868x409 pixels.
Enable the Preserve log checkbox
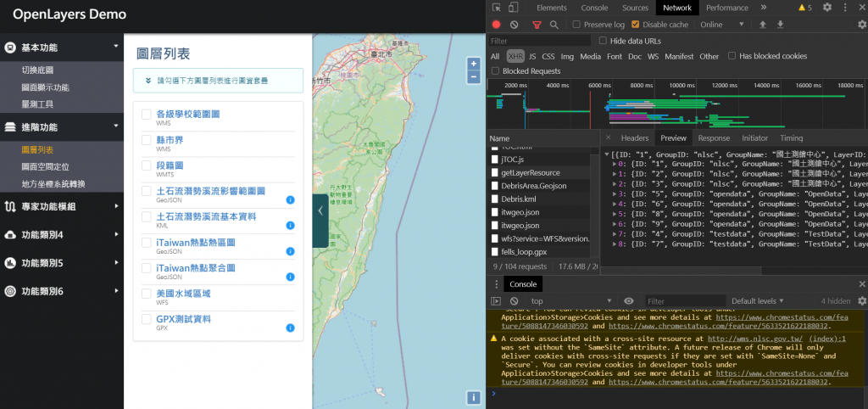coord(577,25)
